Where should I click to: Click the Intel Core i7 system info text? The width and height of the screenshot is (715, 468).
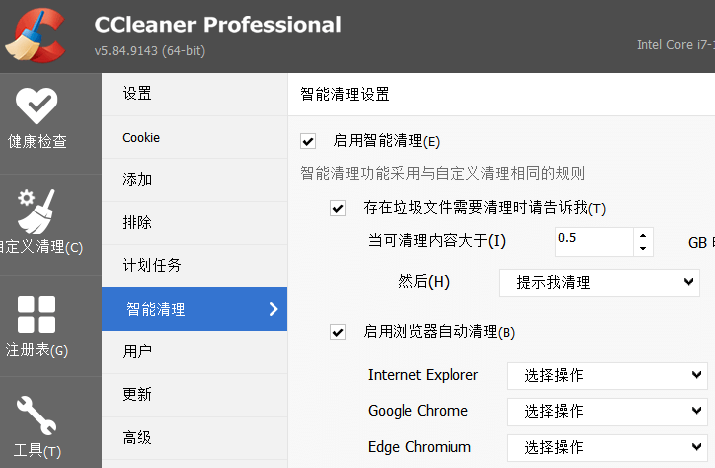676,45
